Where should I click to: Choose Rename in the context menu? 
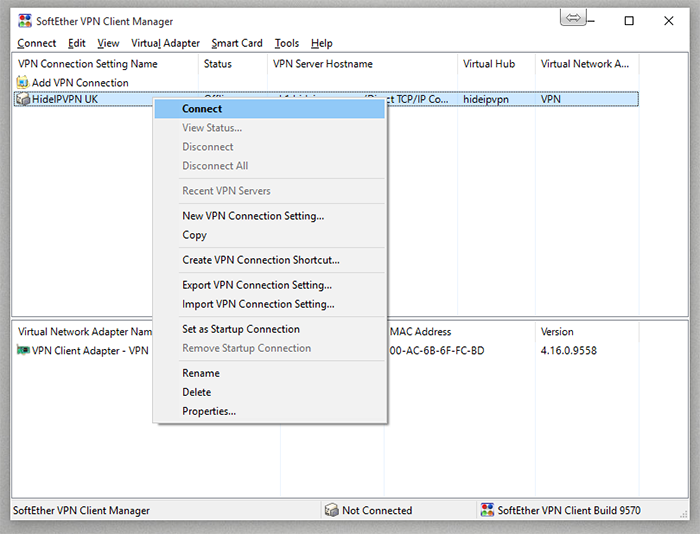point(270,373)
